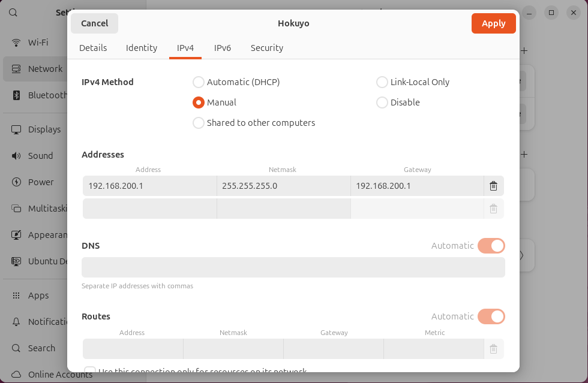This screenshot has width=588, height=383.
Task: Click the search icon in Settings
Action: click(x=13, y=12)
